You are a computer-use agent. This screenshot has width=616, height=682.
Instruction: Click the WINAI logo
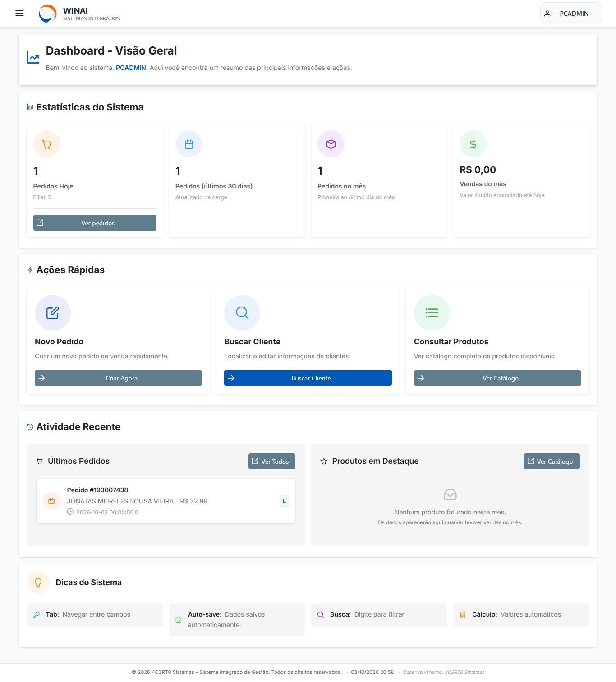tap(48, 14)
